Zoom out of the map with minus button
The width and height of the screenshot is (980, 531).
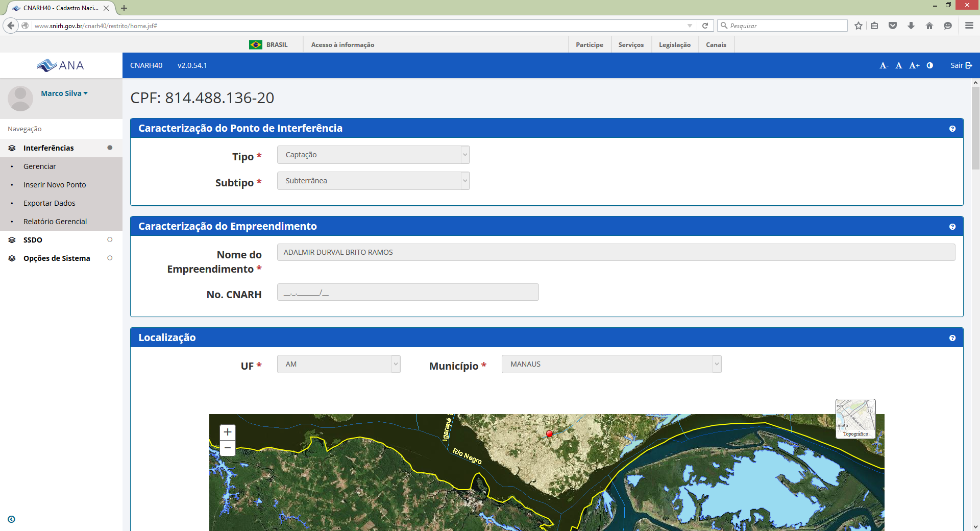pos(228,448)
